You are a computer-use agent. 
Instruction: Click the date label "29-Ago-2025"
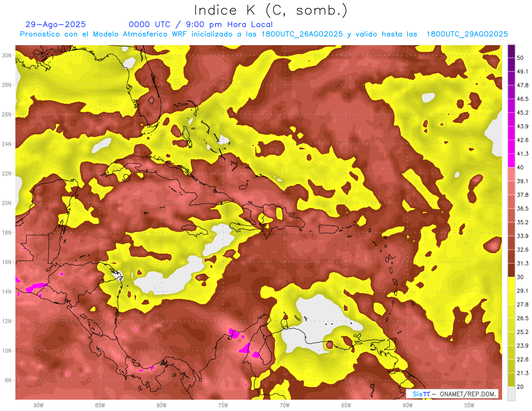[x=56, y=24]
